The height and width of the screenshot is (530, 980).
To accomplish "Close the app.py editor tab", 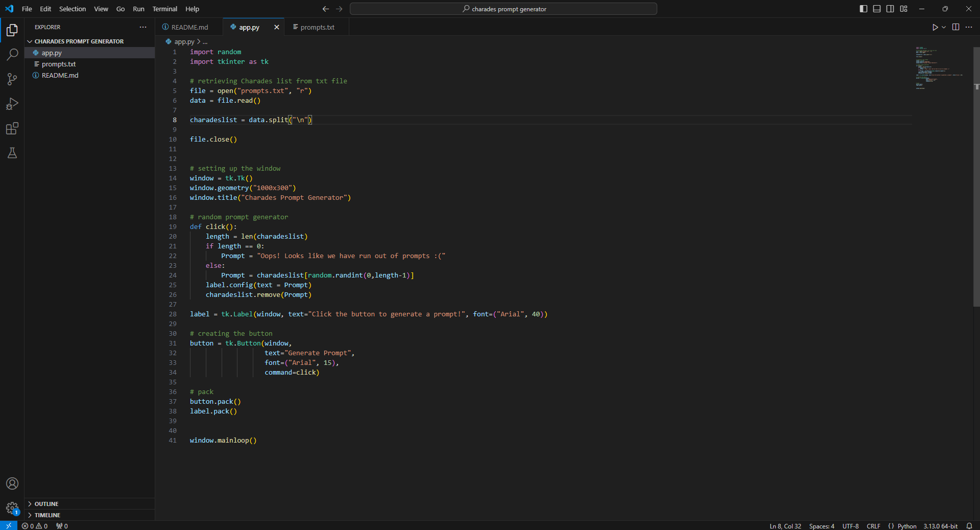I will point(277,27).
